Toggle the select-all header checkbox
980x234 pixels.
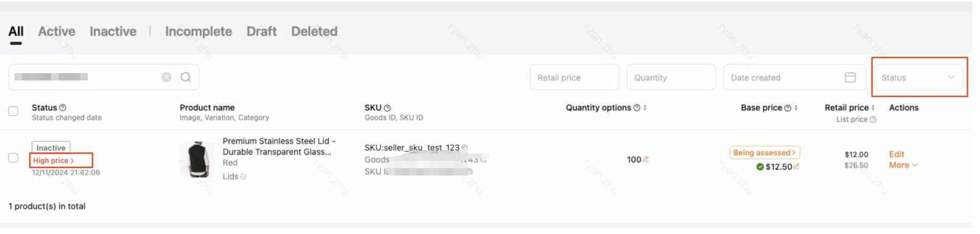pyautogui.click(x=13, y=111)
